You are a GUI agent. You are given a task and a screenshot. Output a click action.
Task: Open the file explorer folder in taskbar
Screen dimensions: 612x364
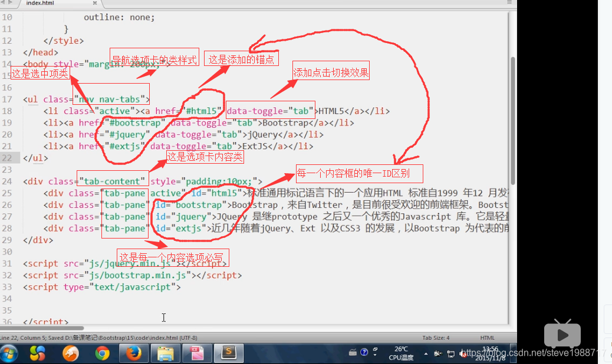pyautogui.click(x=166, y=353)
